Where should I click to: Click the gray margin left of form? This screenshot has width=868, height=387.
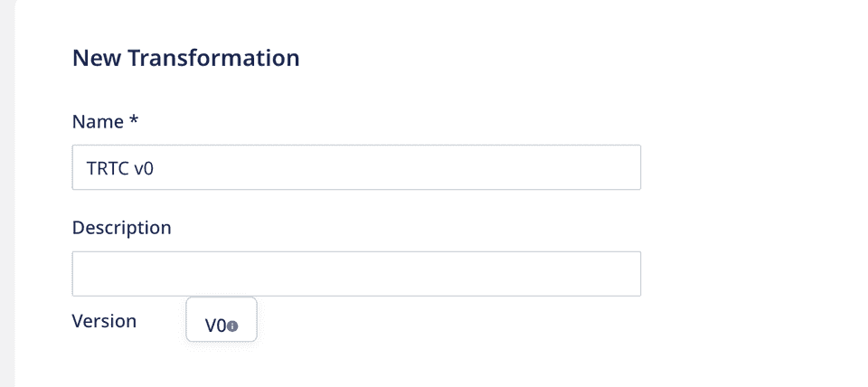pyautogui.click(x=6, y=193)
